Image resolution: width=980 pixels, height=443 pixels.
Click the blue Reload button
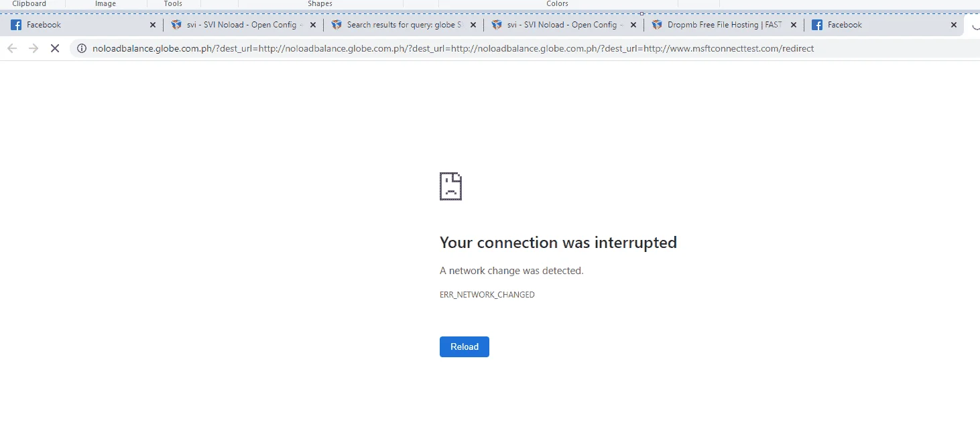464,346
